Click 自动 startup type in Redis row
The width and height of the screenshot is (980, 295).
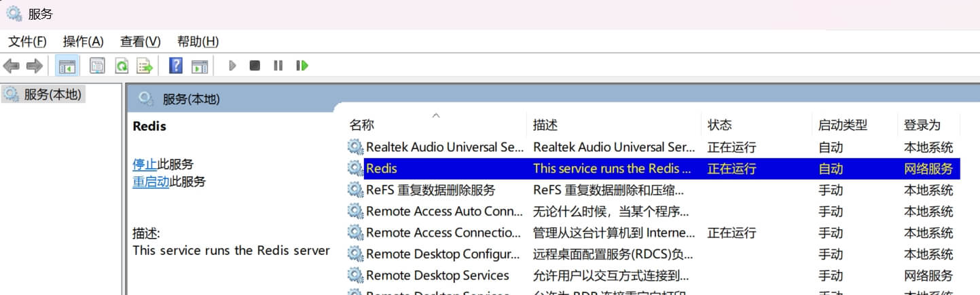pyautogui.click(x=831, y=168)
